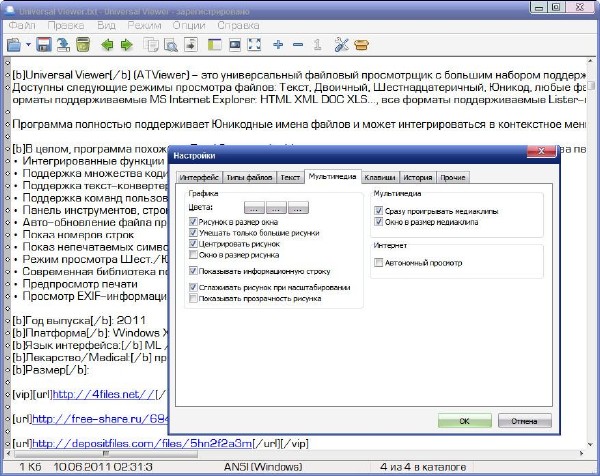Click the Zoom out minus icon
The image size is (600, 476).
[x=297, y=45]
